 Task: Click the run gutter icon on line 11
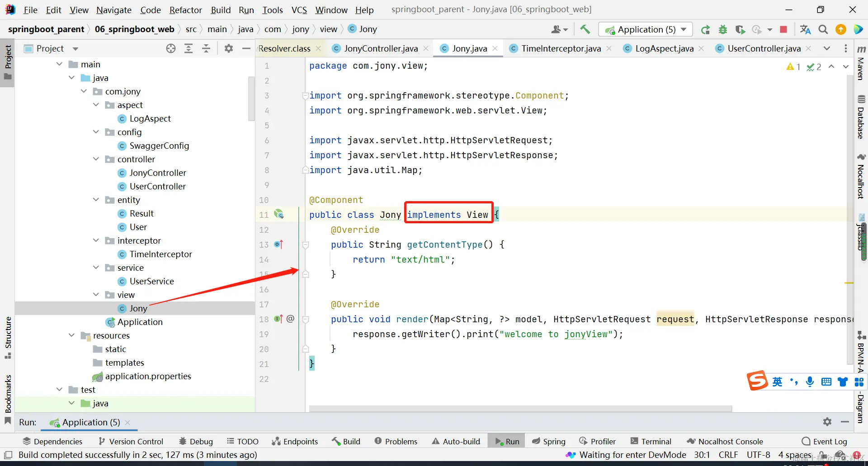coord(279,215)
